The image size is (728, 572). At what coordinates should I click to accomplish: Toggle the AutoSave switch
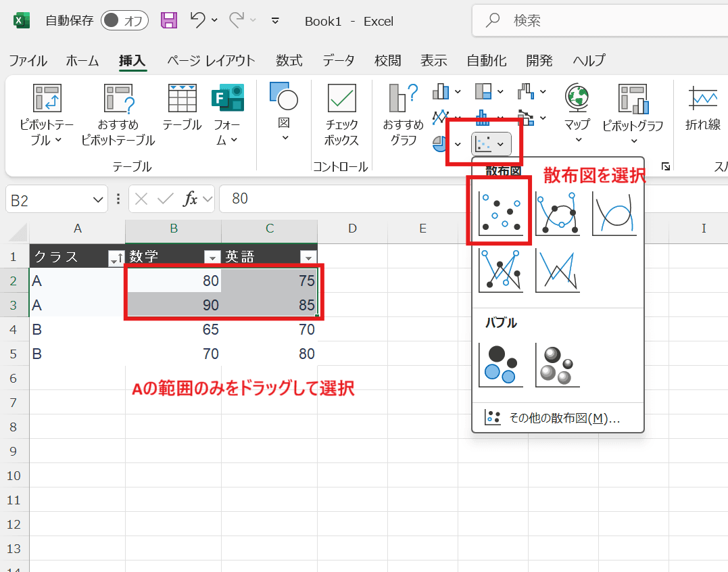point(124,21)
